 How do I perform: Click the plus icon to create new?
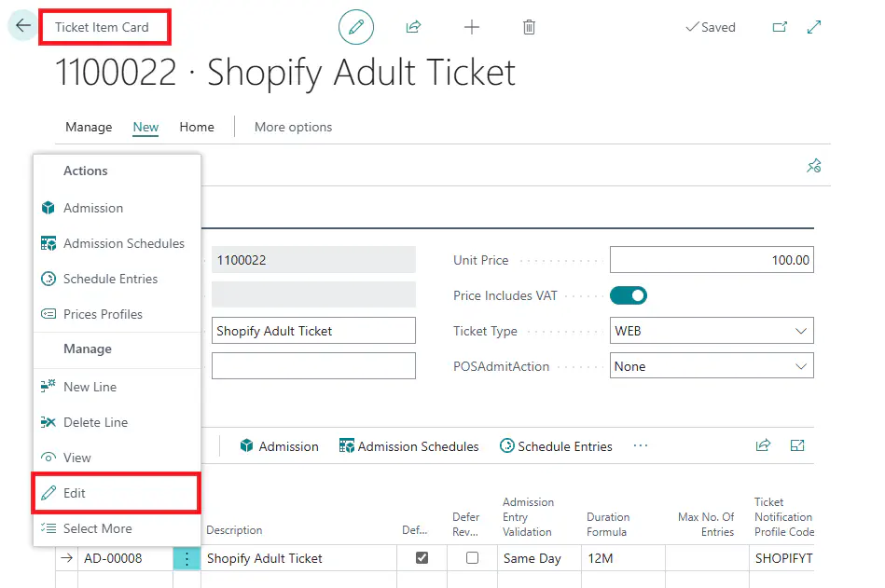(x=472, y=27)
